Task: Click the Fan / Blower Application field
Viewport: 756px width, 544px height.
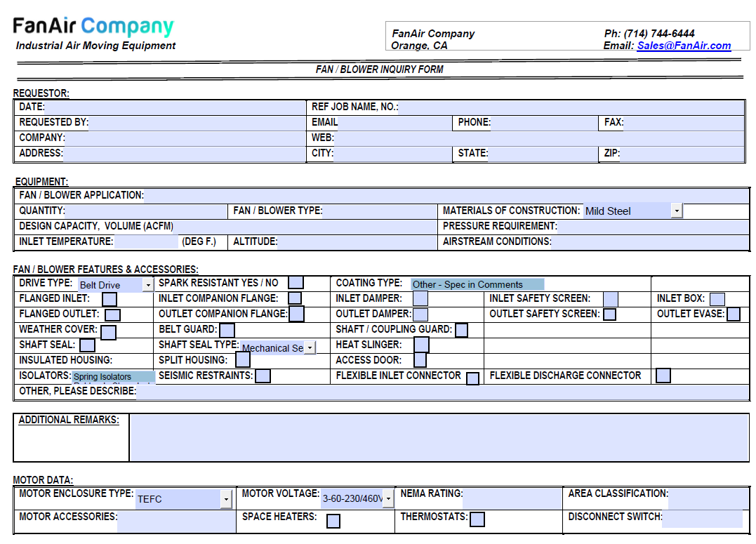Action: (x=446, y=195)
